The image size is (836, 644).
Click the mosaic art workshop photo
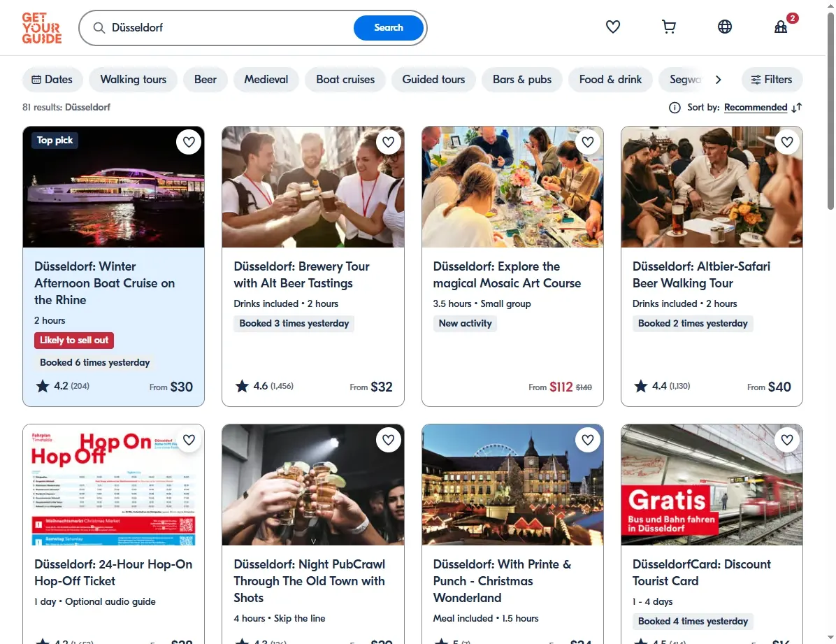(x=512, y=187)
